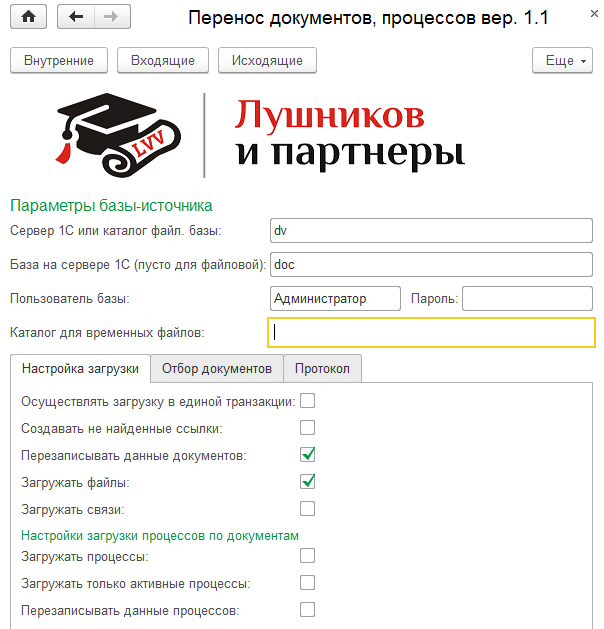
Task: Click the Настройки загрузки процессов по документам heading
Action: tap(160, 536)
